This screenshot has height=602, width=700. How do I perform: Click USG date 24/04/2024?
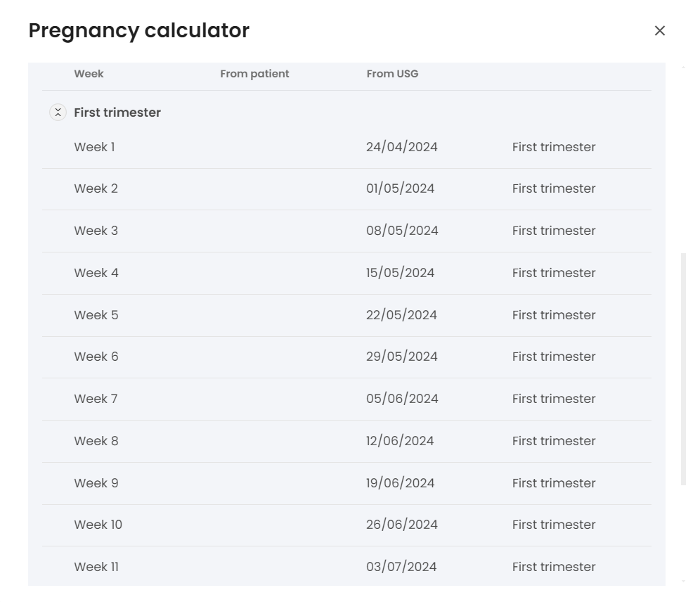(x=401, y=147)
